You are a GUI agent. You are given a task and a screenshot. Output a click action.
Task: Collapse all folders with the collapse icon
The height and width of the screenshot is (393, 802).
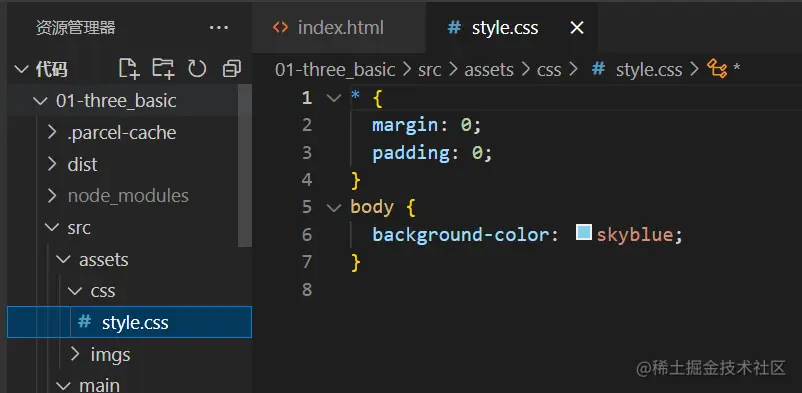[x=232, y=69]
